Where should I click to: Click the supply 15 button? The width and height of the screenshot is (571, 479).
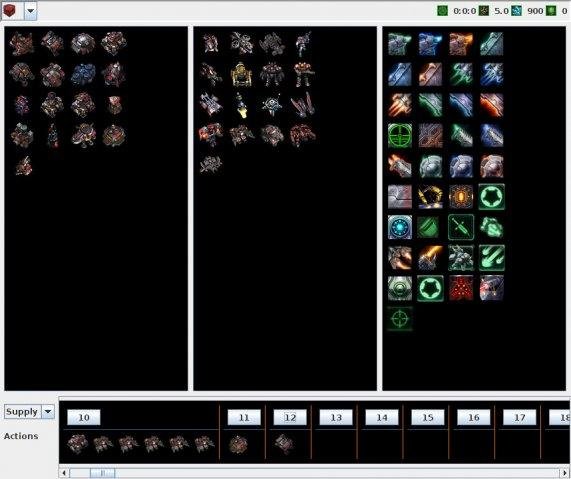428,417
